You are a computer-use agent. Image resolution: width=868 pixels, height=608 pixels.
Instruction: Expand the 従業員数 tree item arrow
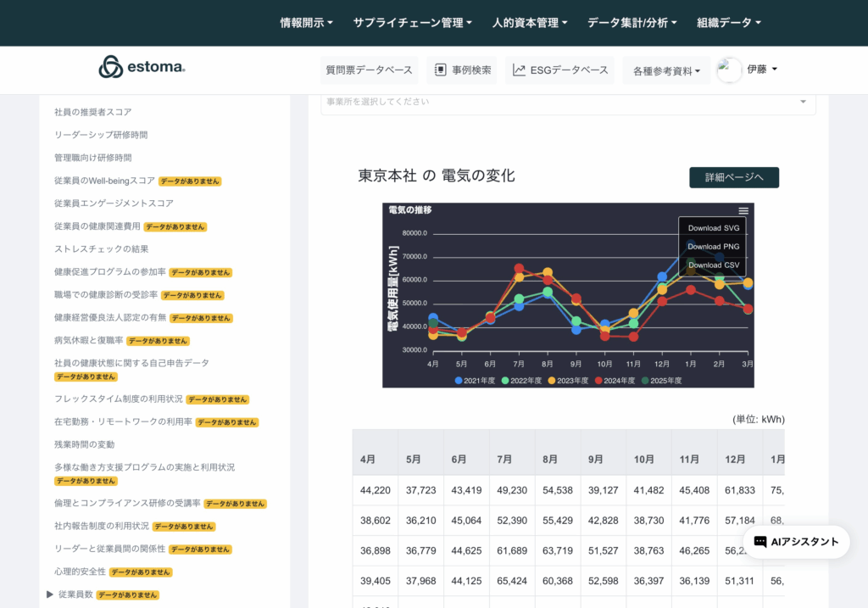(50, 594)
